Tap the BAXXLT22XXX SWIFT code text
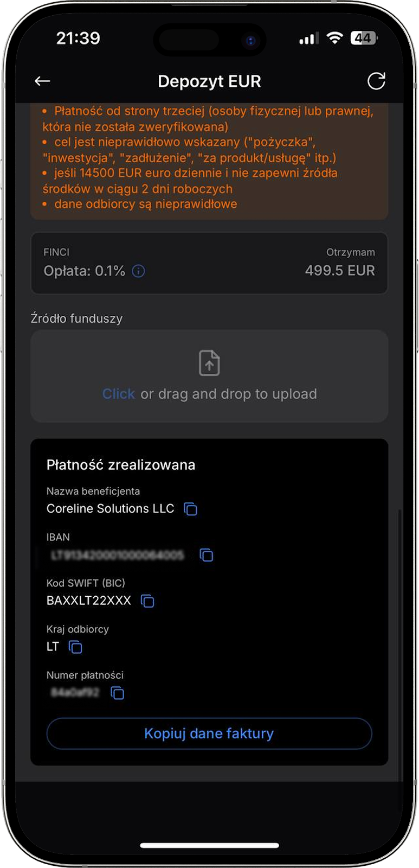Viewport: 419px width, 868px height. coord(89,601)
